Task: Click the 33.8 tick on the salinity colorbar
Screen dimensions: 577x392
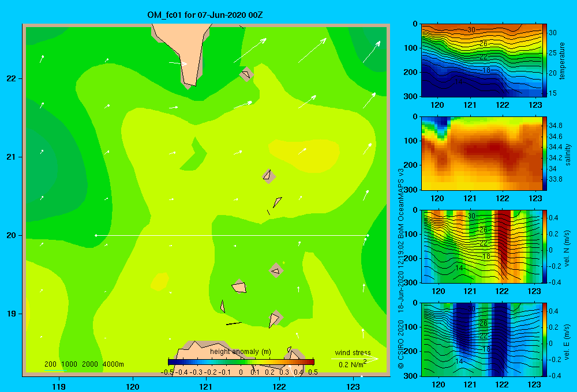Action: [556, 179]
